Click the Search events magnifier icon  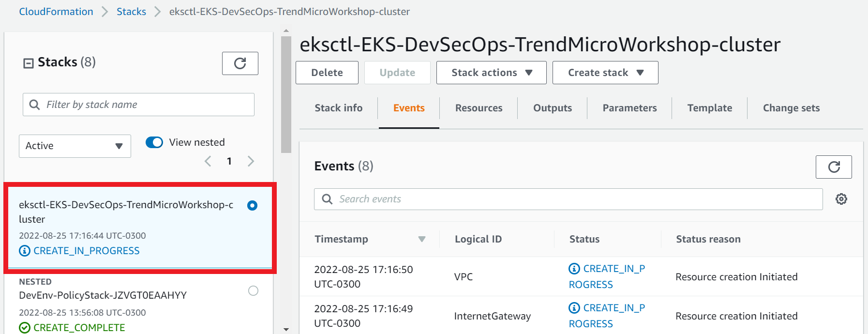[x=327, y=199]
